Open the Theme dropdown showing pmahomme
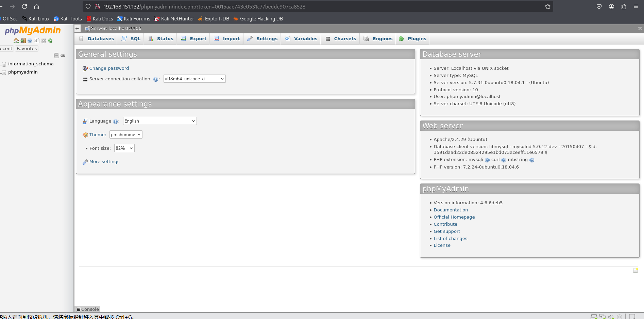 [126, 134]
